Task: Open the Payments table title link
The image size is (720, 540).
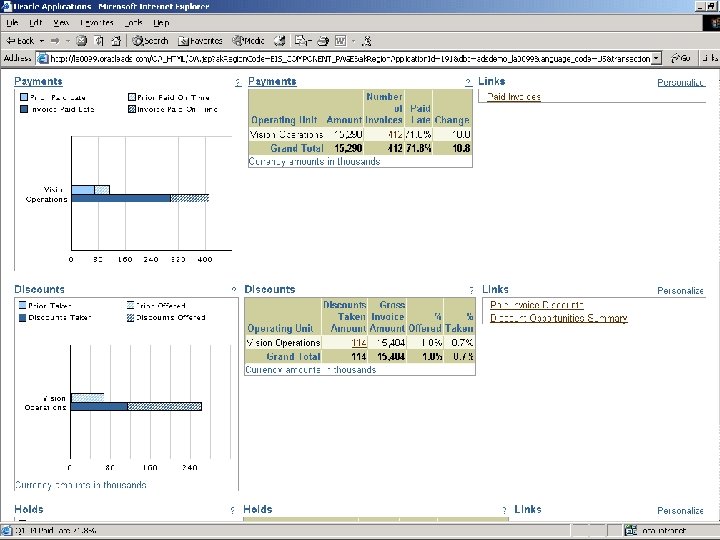Action: click(x=272, y=81)
